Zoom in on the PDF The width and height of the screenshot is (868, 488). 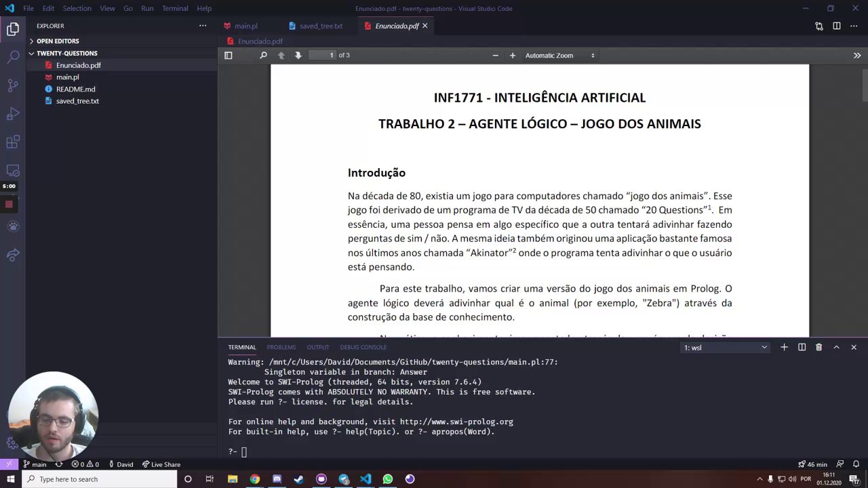click(x=513, y=56)
